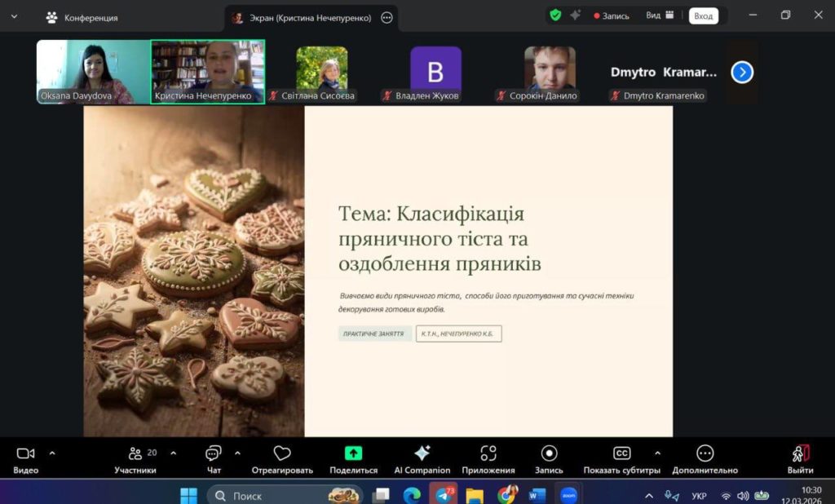The image size is (835, 504).
Task: Open AI Companion from the bottom toolbar
Action: (x=422, y=454)
